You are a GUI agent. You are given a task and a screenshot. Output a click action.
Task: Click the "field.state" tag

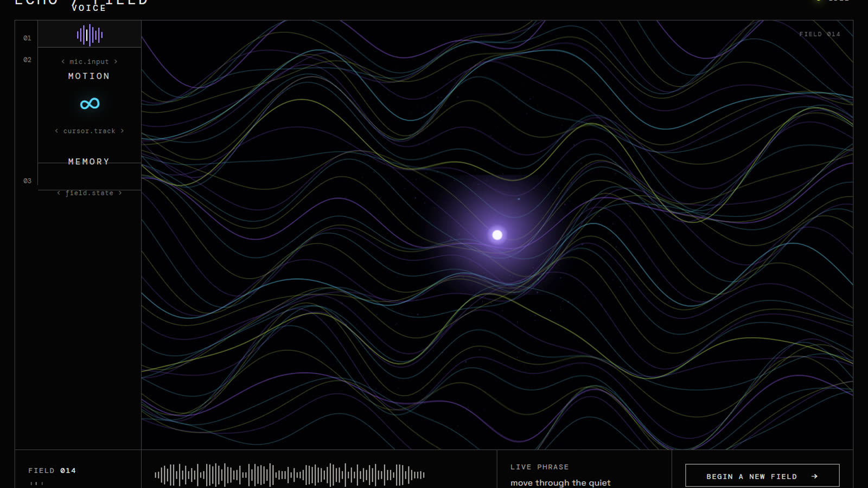[x=90, y=193]
